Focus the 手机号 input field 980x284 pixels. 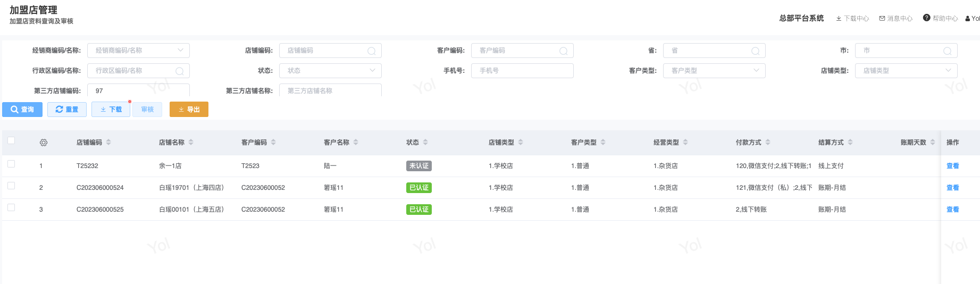coord(522,71)
